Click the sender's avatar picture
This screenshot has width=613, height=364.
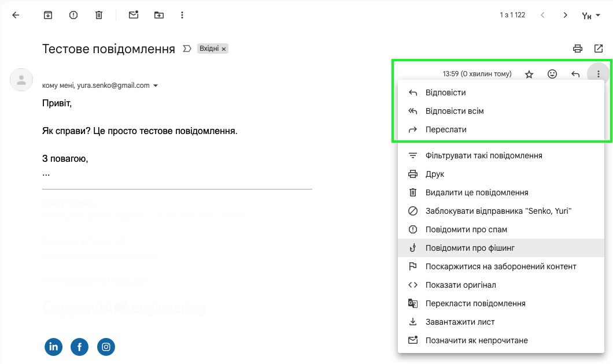click(21, 80)
